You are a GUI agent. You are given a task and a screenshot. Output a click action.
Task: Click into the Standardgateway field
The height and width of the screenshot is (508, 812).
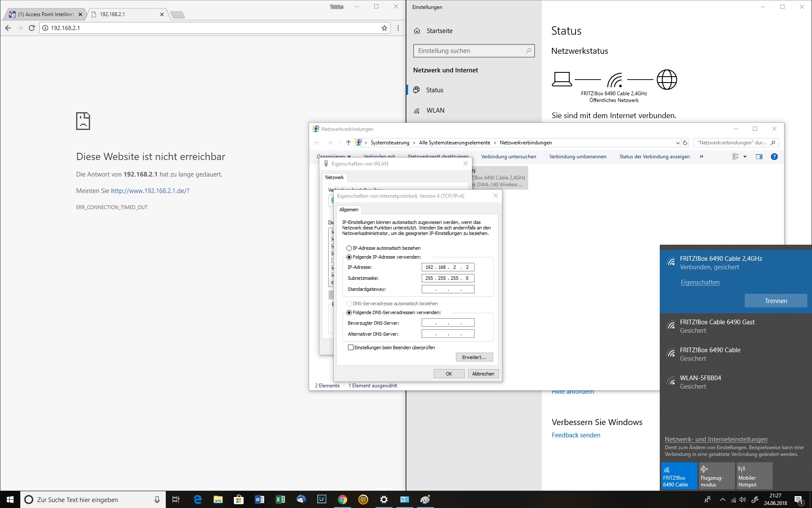[447, 289]
